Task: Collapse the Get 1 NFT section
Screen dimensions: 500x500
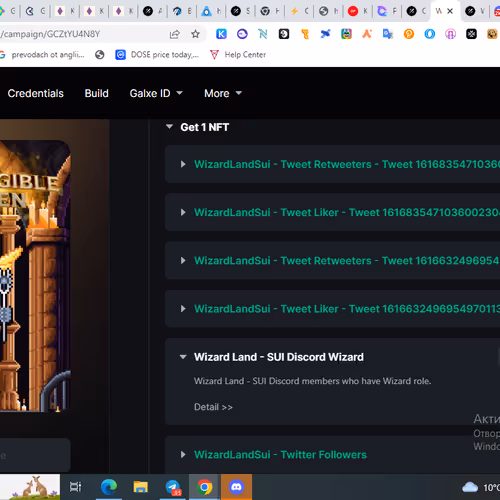Action: 169,127
